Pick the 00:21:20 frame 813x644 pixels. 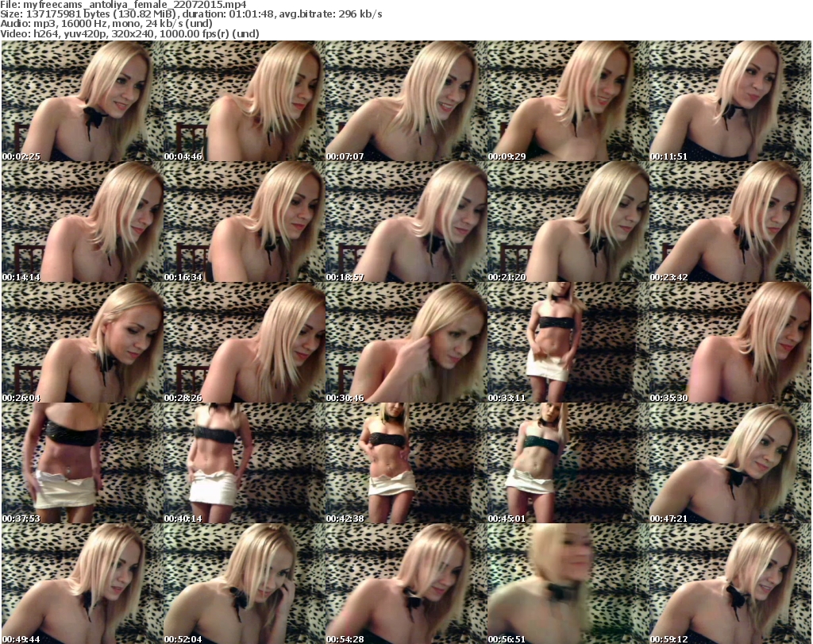(568, 222)
